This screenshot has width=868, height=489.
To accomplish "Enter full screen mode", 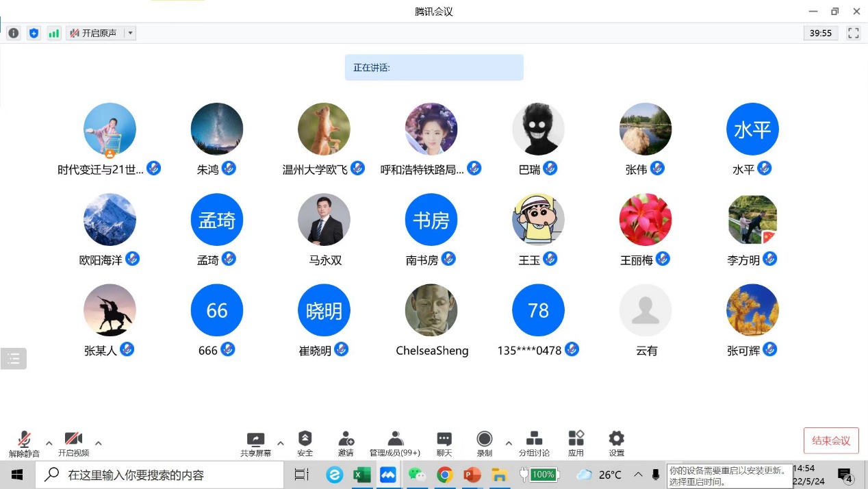I will [853, 33].
